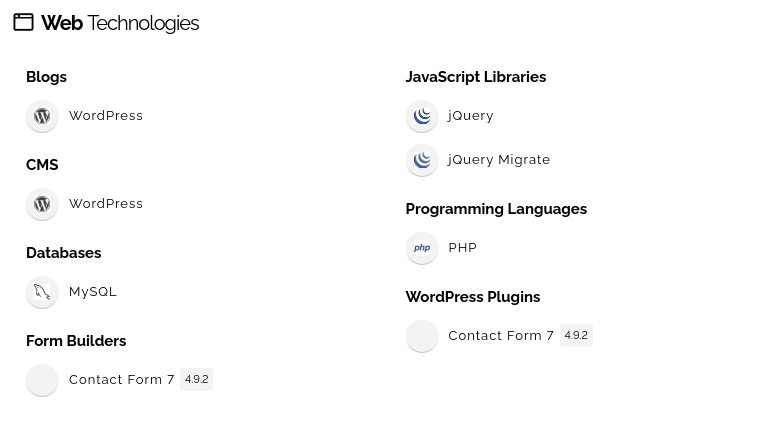This screenshot has height=432, width=775.
Task: Click the Contact Form 7 icon under Form Builders
Action: tap(42, 380)
